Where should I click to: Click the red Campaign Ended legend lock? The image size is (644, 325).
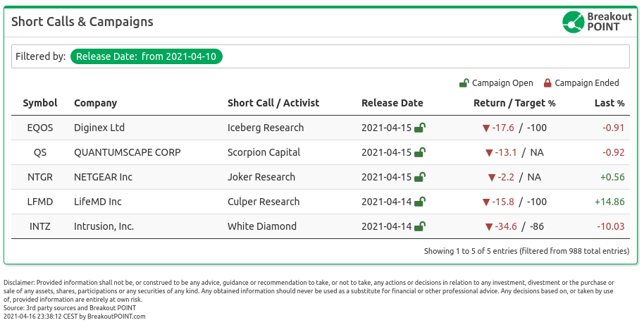tap(547, 83)
